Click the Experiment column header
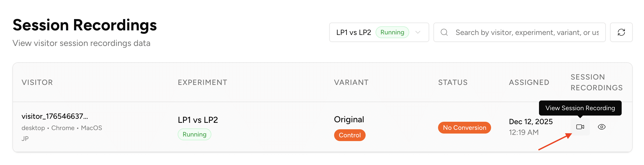This screenshot has height=165, width=644. click(x=202, y=82)
